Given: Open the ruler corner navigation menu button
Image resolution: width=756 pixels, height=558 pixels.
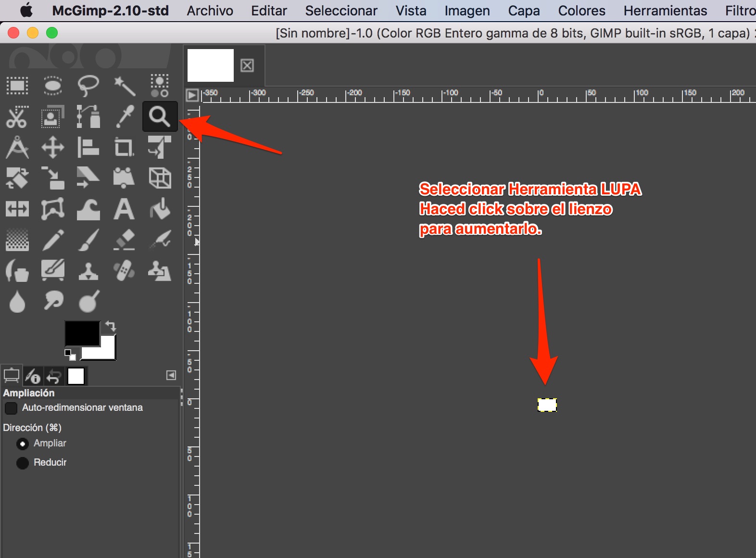Looking at the screenshot, I should coord(192,95).
